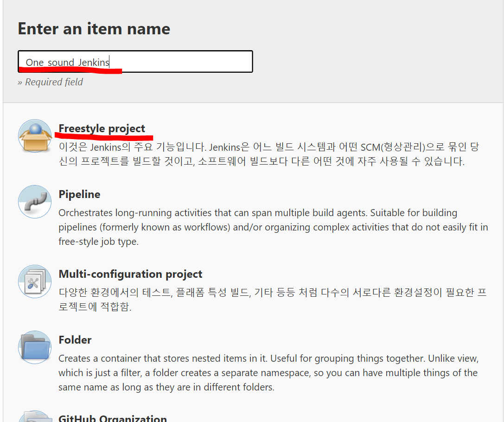Choose Multi-configuration project title
Screen dimensions: 504x422
[130, 274]
